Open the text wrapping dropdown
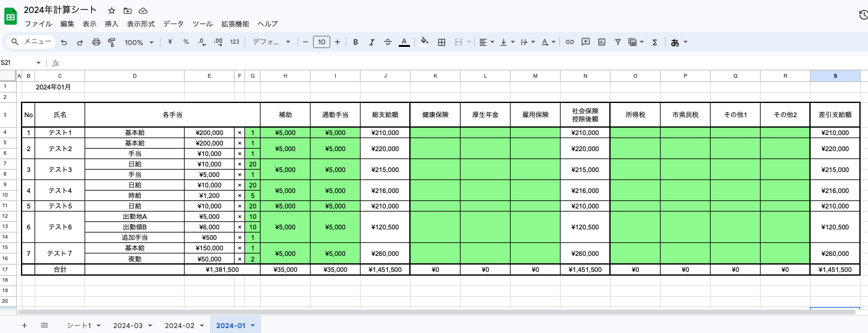Viewport: 868px width, 333px height. [x=528, y=43]
